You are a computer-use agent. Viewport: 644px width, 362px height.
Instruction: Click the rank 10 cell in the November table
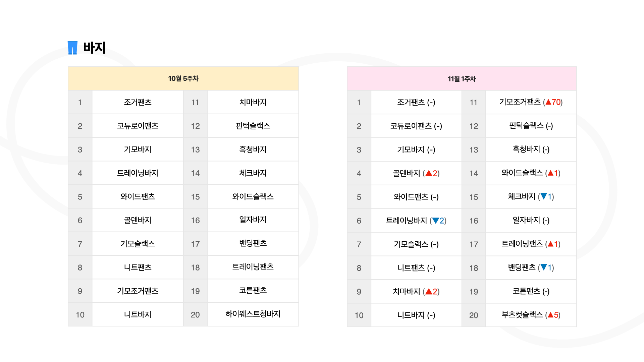359,315
